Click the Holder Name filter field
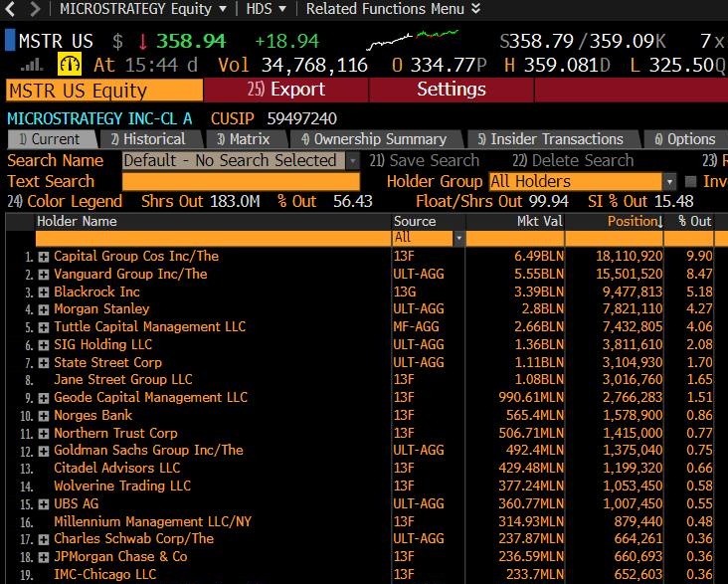Image resolution: width=728 pixels, height=584 pixels. coord(213,238)
